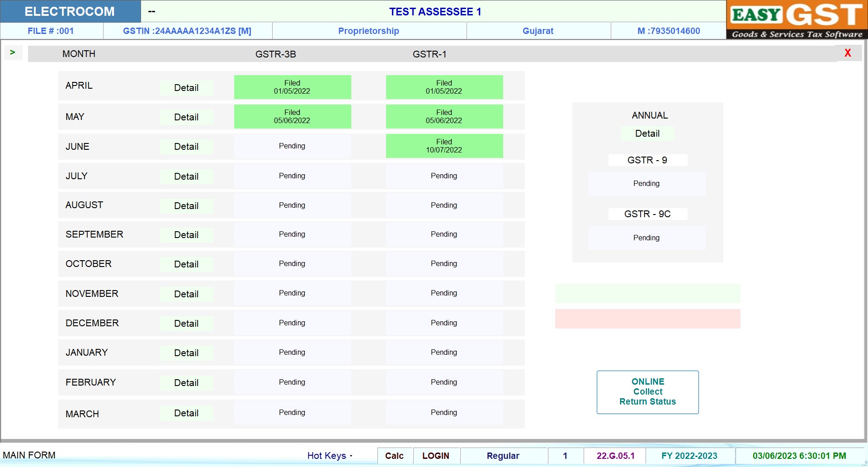
Task: Click the Easy GST logo
Action: pos(797,20)
